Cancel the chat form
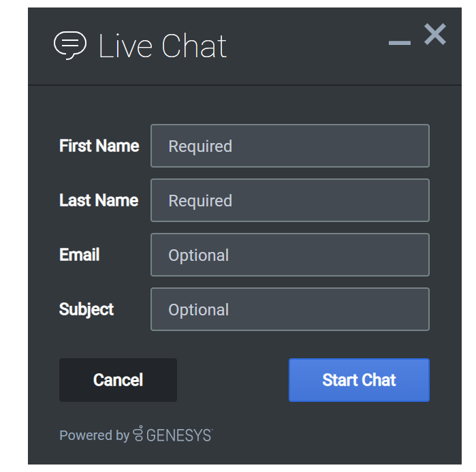This screenshot has height=472, width=476. pos(118,380)
